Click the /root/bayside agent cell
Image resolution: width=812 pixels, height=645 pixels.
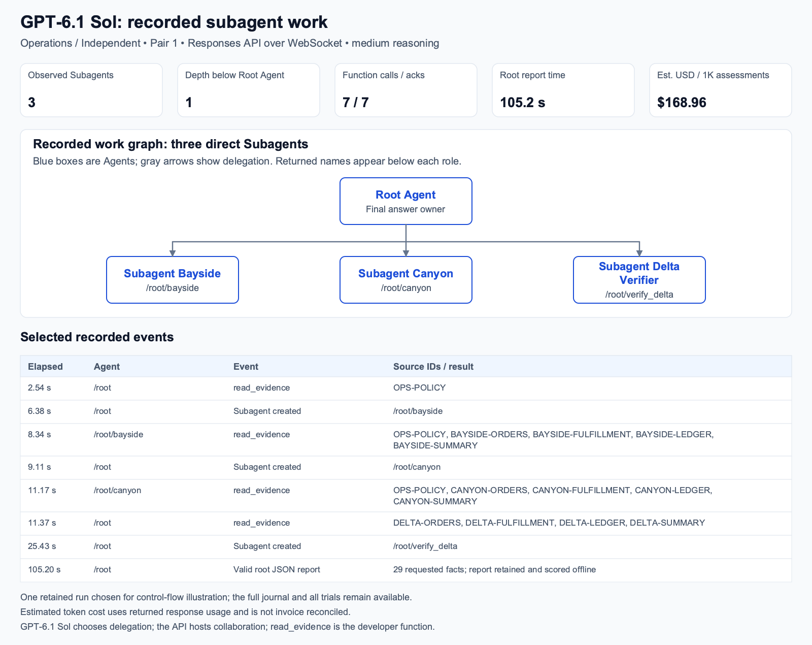(118, 435)
